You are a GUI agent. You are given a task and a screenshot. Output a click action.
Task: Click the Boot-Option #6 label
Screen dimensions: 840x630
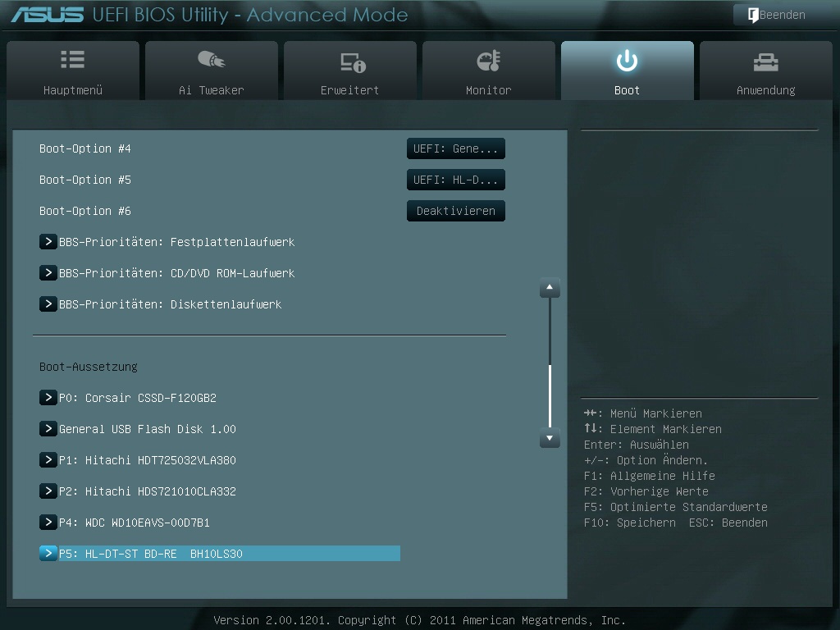coord(85,211)
